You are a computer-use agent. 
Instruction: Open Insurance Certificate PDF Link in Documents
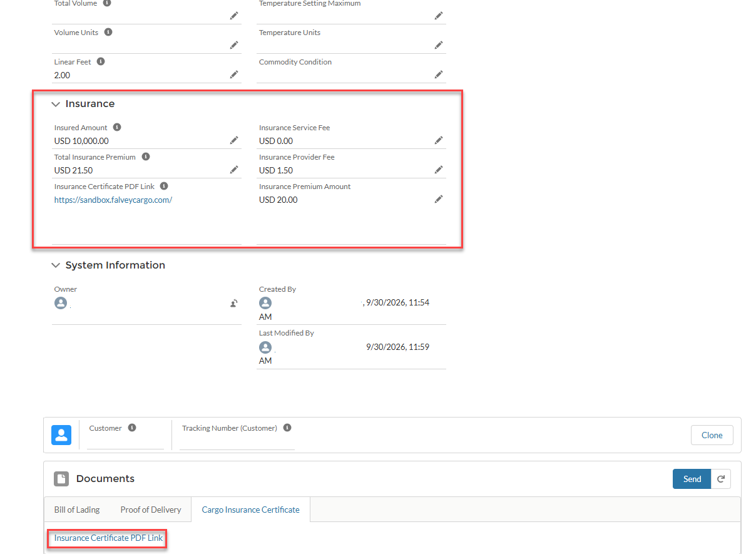click(108, 538)
